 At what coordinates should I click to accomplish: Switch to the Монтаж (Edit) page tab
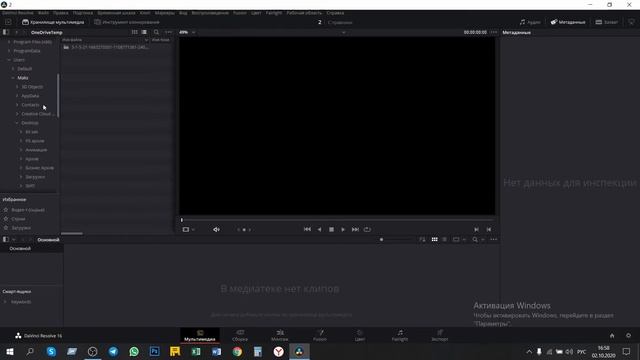coord(280,336)
